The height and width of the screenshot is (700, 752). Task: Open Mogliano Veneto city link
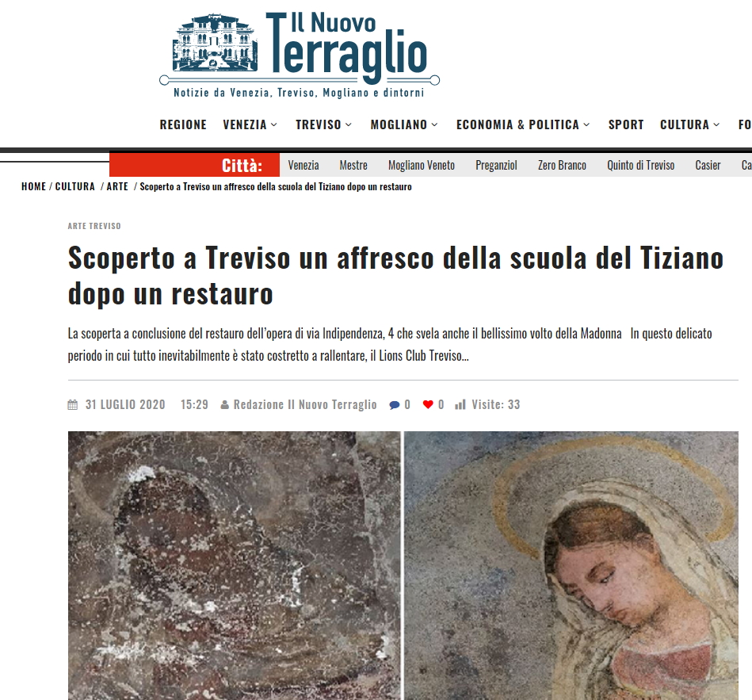422,166
